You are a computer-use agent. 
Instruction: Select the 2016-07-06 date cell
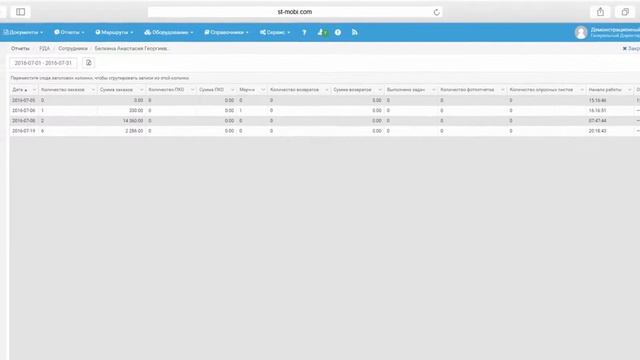click(x=24, y=111)
